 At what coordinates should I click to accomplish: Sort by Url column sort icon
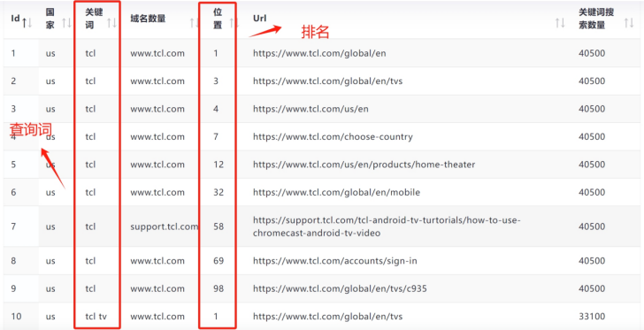point(560,23)
